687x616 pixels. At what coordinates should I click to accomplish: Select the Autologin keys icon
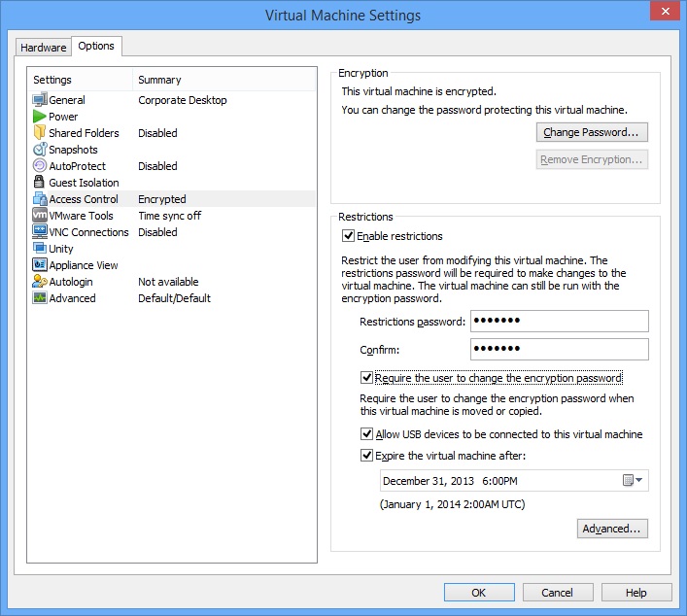click(x=40, y=282)
